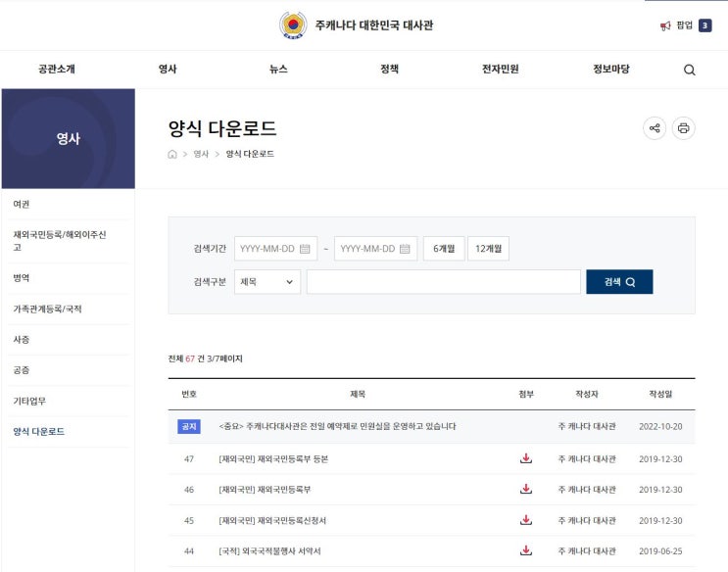Click the 작성일 column header
The height and width of the screenshot is (572, 728).
(x=660, y=394)
